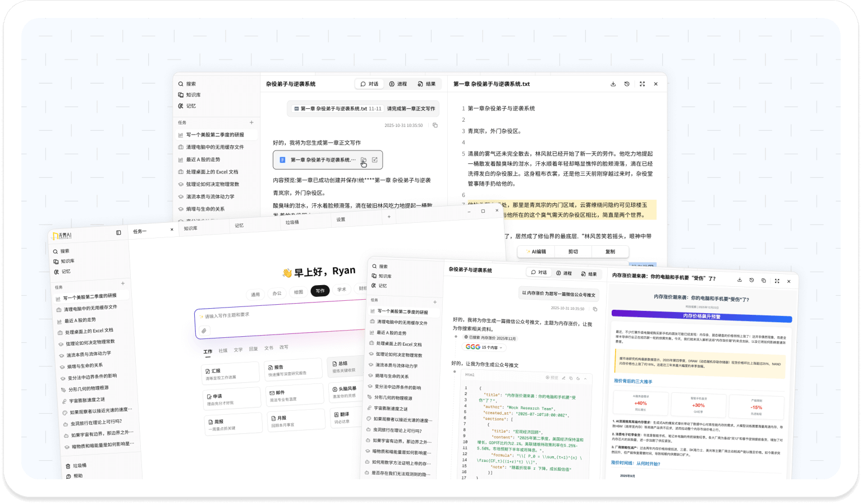The width and height of the screenshot is (862, 504).
Task: Collapse the sidebar beside the 无界AI logo
Action: coord(118,232)
